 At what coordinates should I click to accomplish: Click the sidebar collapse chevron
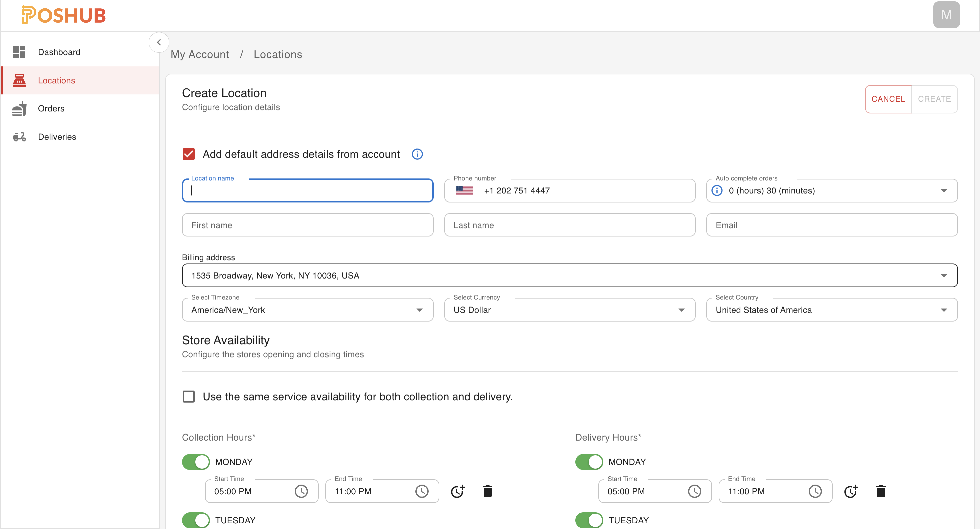tap(159, 42)
